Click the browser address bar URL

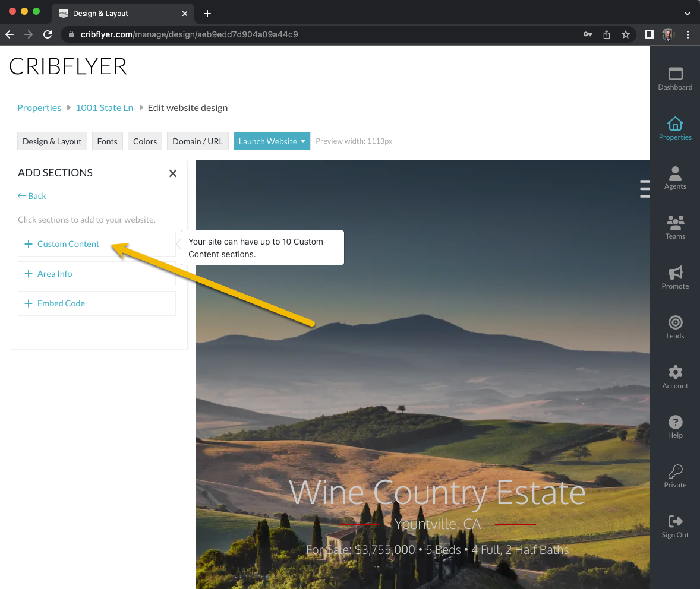[x=190, y=34]
